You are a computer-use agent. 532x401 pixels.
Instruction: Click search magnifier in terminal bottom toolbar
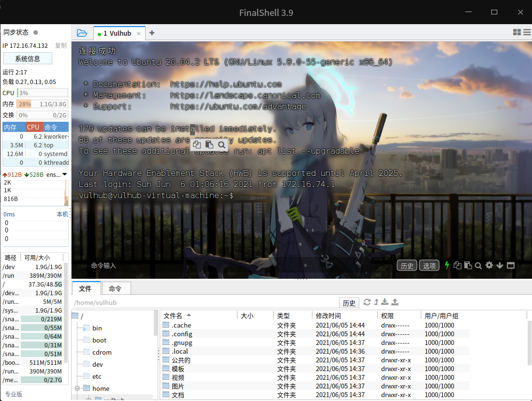(478, 266)
